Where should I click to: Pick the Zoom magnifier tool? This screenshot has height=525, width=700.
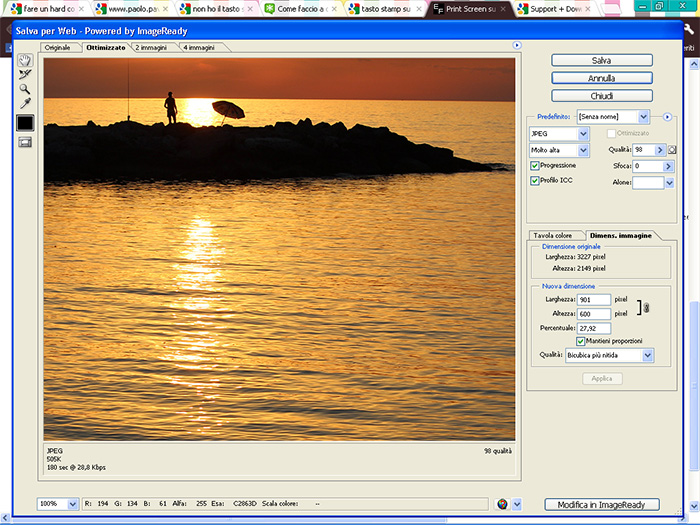25,88
